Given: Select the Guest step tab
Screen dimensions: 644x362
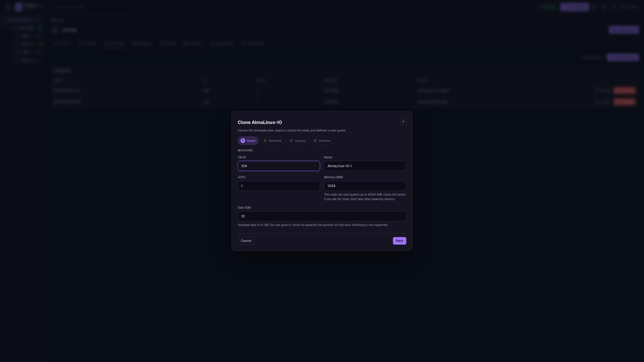Looking at the screenshot, I should [x=248, y=141].
